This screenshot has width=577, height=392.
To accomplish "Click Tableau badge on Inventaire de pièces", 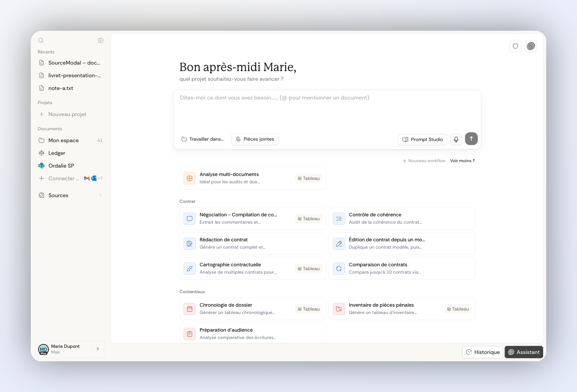I will pos(458,309).
